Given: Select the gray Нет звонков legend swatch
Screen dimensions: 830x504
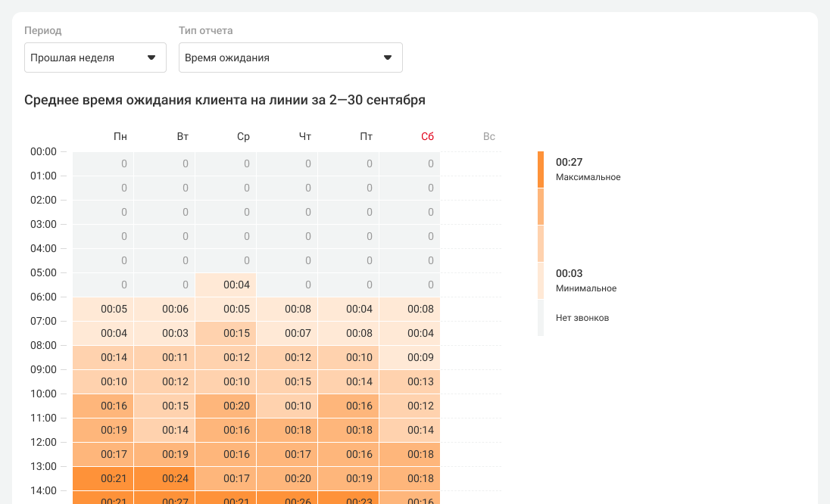Looking at the screenshot, I should coord(541,318).
